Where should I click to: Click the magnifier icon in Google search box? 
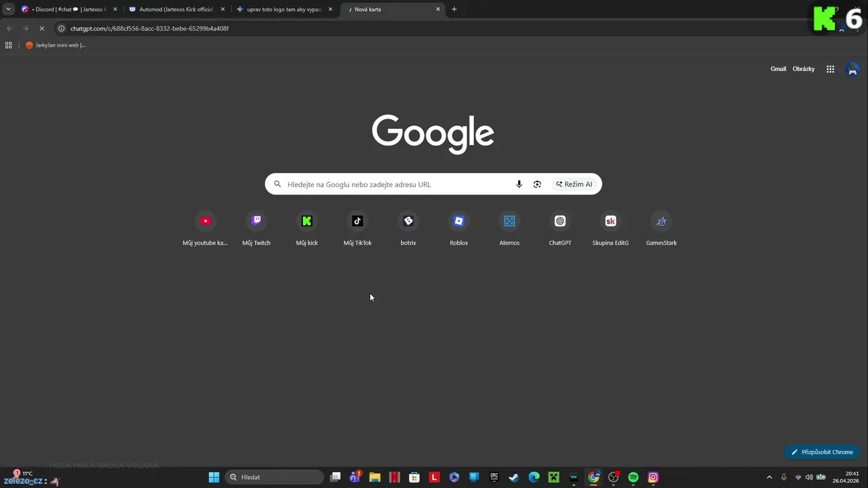(277, 184)
